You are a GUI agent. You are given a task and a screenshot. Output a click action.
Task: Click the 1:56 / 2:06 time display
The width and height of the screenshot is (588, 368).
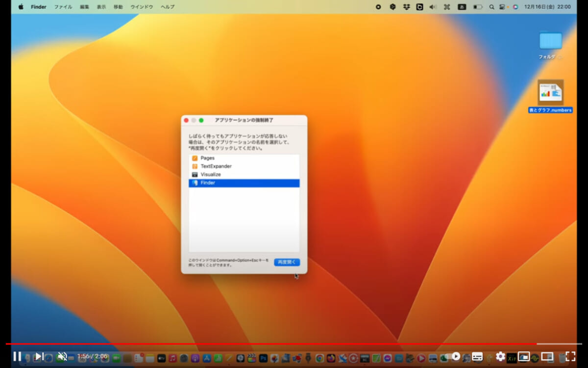(x=92, y=356)
